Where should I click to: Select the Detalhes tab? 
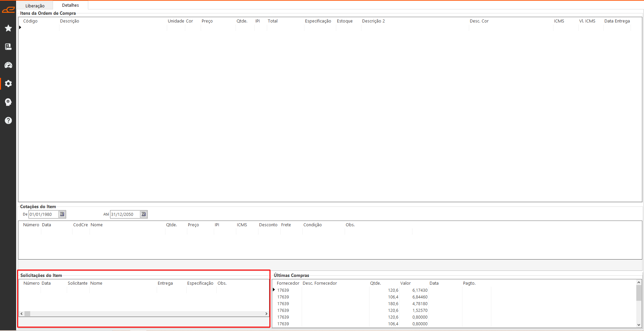click(70, 5)
